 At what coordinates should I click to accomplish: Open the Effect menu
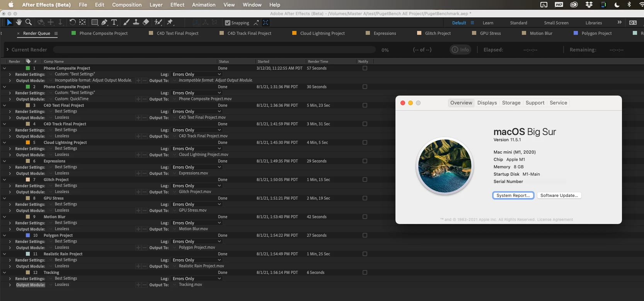coord(177,5)
